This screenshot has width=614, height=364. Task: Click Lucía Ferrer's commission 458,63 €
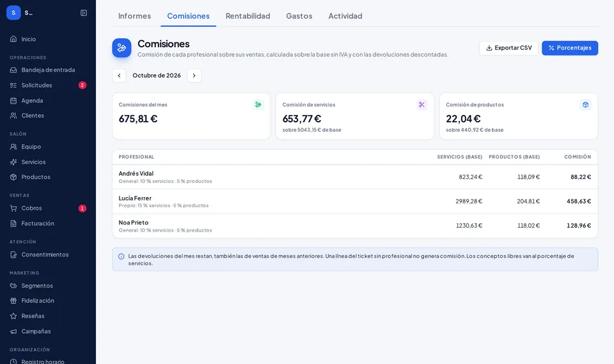pos(579,202)
